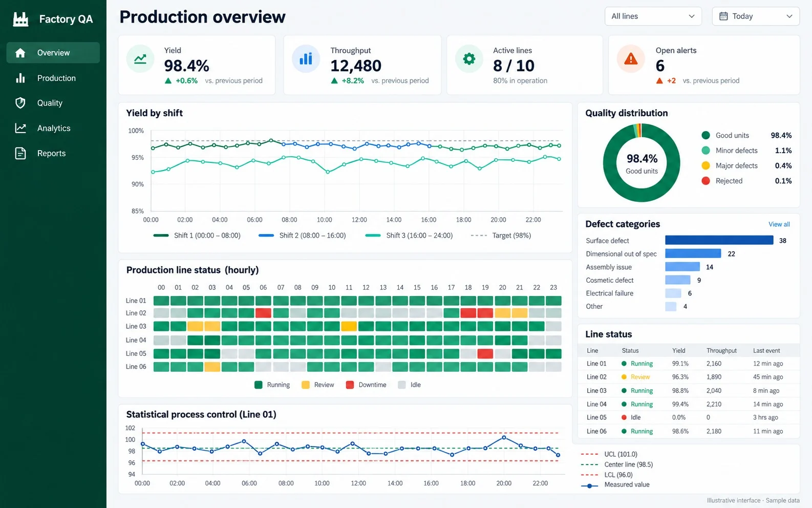The image size is (812, 508).
Task: Toggle Downtime in line status legend
Action: [366, 385]
